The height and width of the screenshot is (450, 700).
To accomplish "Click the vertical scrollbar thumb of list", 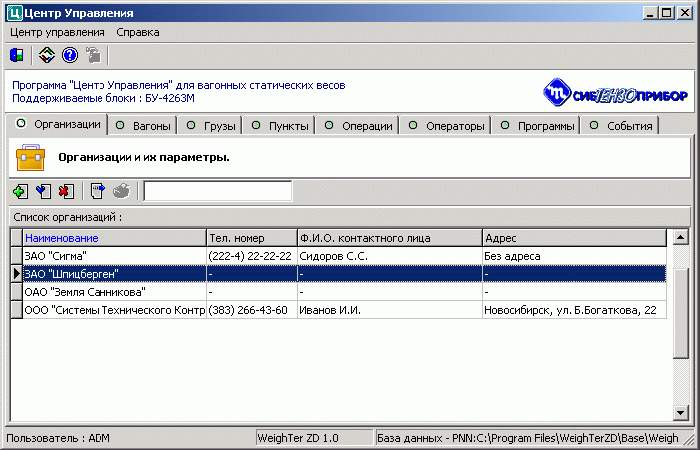I will [680, 312].
